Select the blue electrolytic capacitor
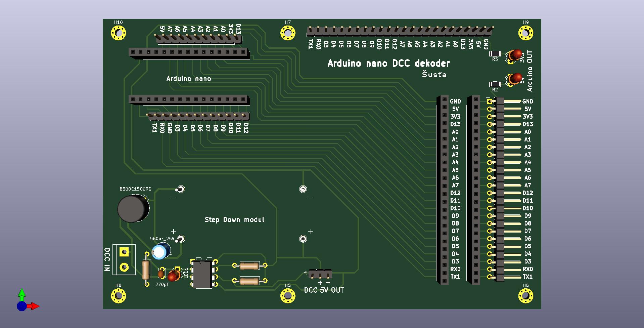Image resolution: width=644 pixels, height=328 pixels. click(x=160, y=251)
